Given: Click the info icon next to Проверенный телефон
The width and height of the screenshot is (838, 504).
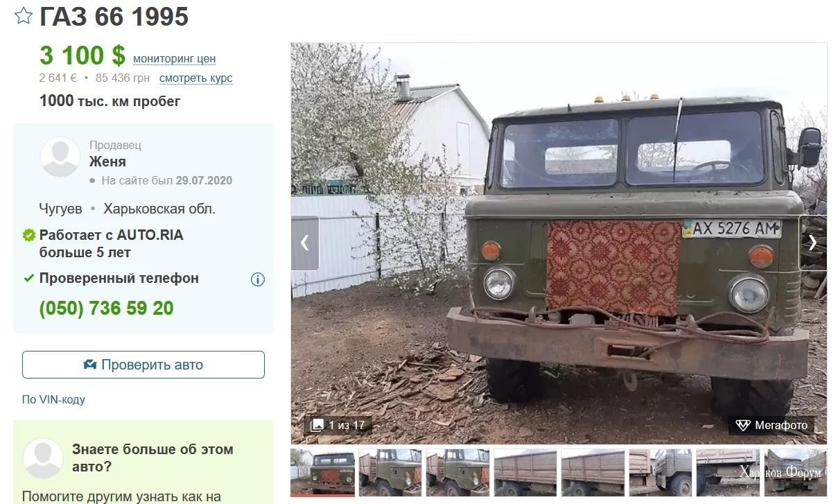Looking at the screenshot, I should click(x=257, y=279).
